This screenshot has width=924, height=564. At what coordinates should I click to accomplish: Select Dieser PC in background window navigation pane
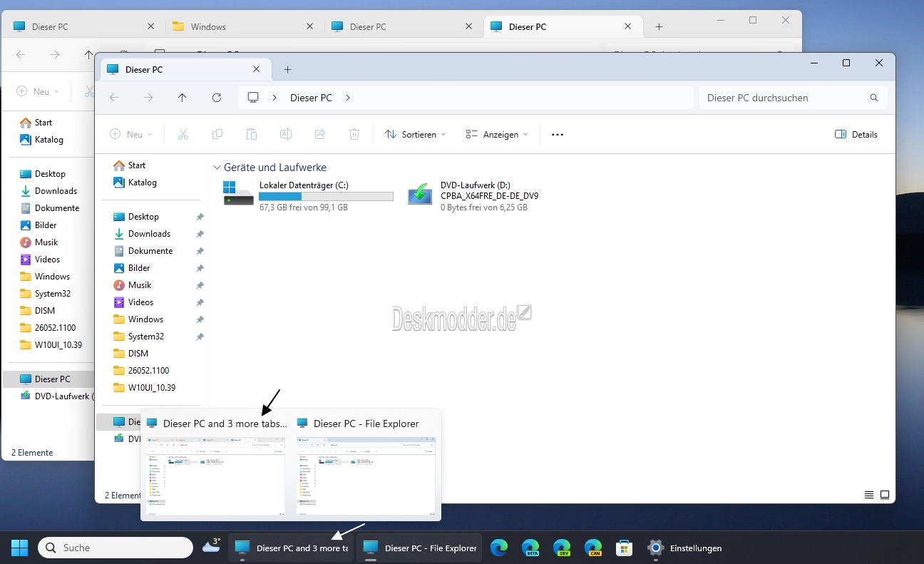48,379
